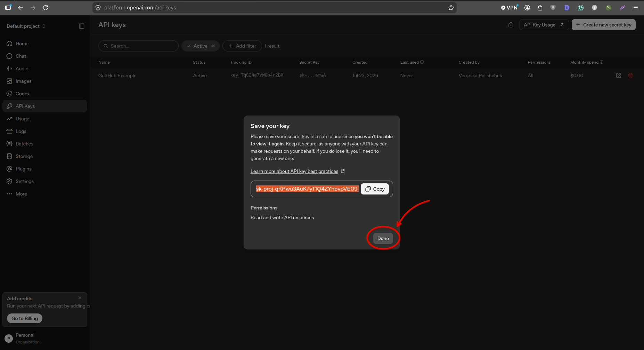Remove the Active filter chip
Image resolution: width=644 pixels, height=350 pixels.
(x=213, y=46)
